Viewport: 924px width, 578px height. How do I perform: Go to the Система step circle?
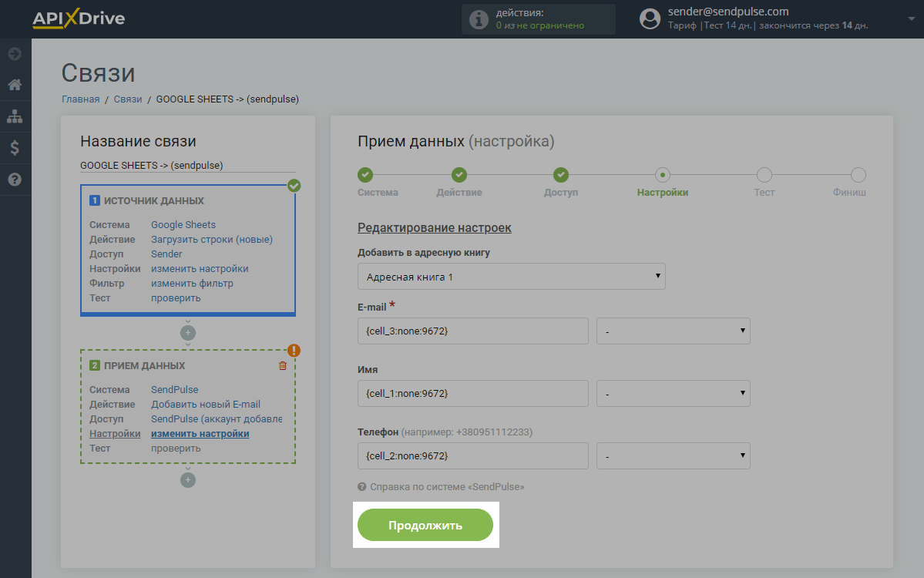click(365, 175)
